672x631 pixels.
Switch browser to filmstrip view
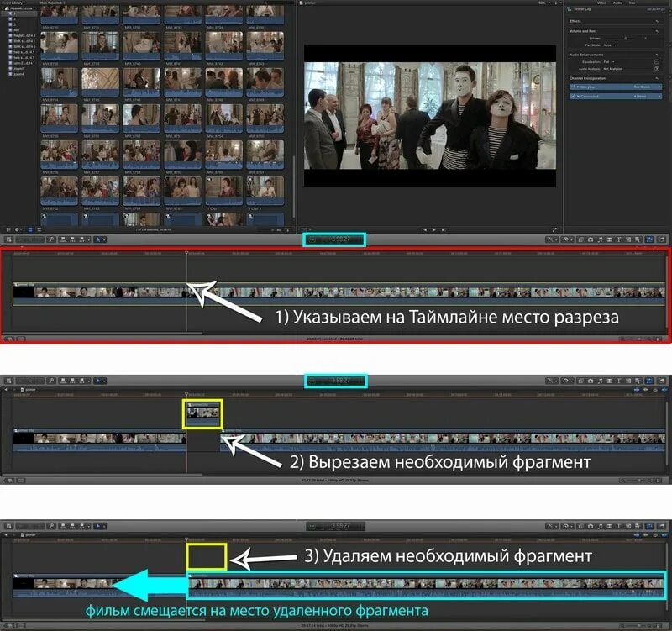pyautogui.click(x=30, y=229)
